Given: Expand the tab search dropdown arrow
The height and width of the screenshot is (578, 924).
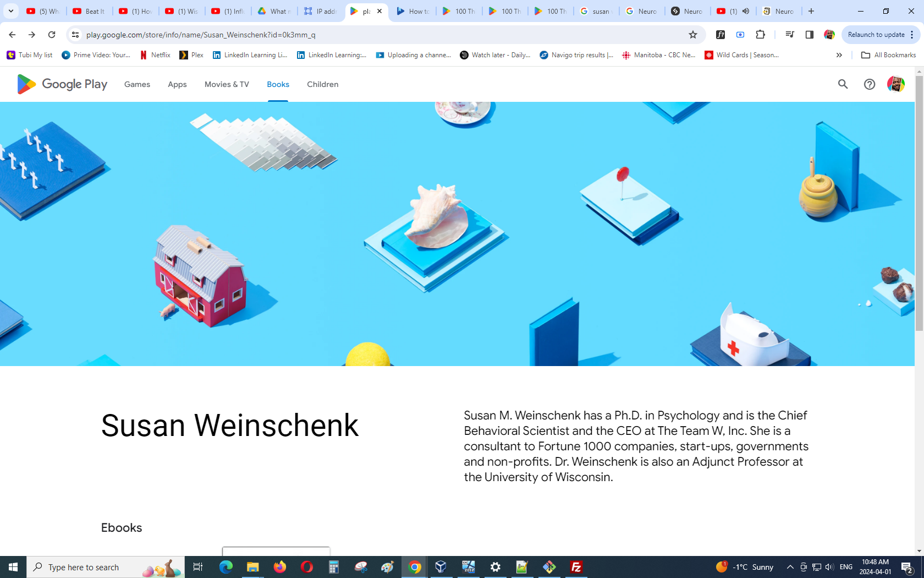Looking at the screenshot, I should [x=11, y=11].
